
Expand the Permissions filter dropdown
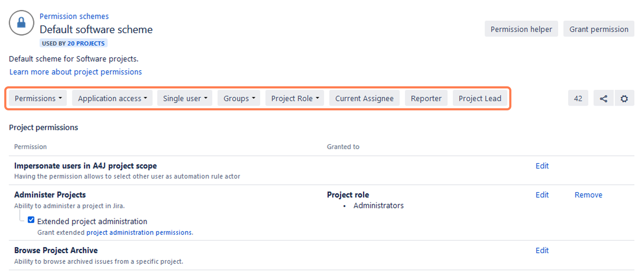pos(38,98)
